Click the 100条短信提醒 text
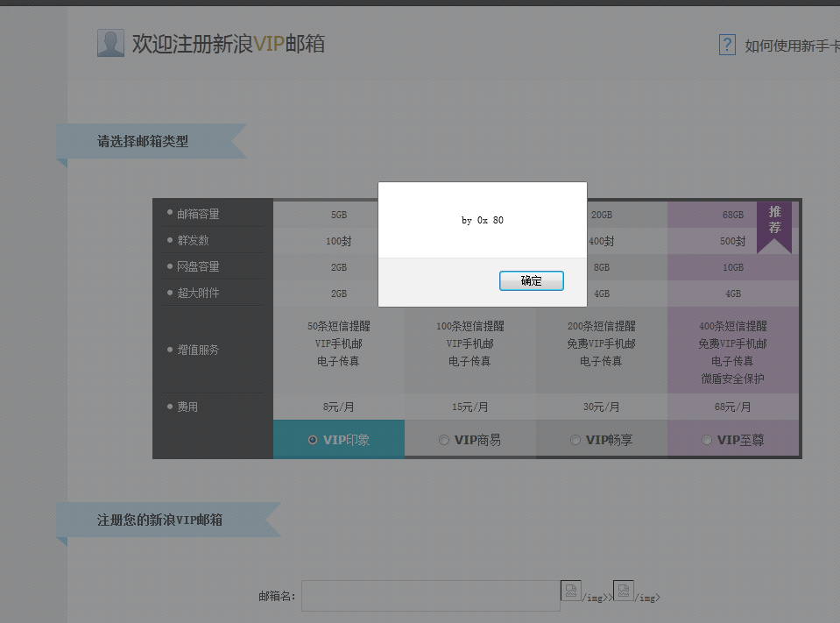 coord(469,326)
